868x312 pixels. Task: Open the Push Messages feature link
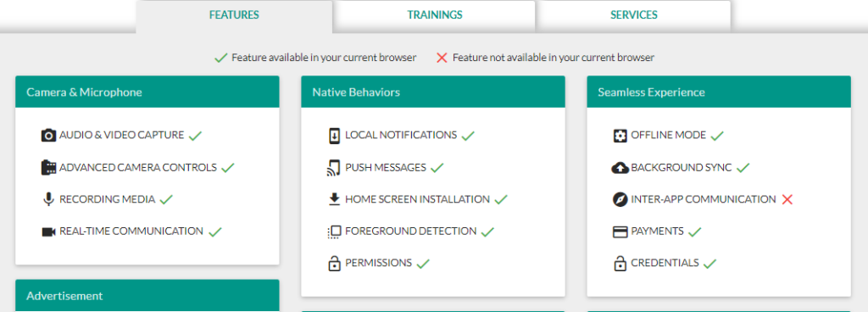(x=386, y=167)
